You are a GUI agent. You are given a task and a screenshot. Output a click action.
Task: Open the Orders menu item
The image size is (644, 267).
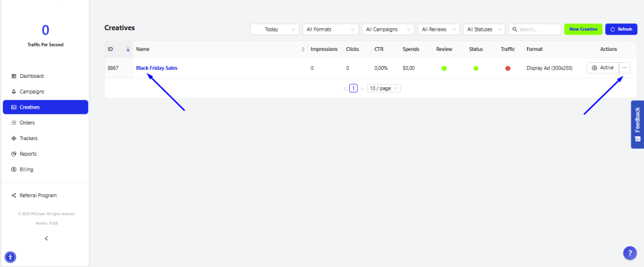pyautogui.click(x=27, y=123)
